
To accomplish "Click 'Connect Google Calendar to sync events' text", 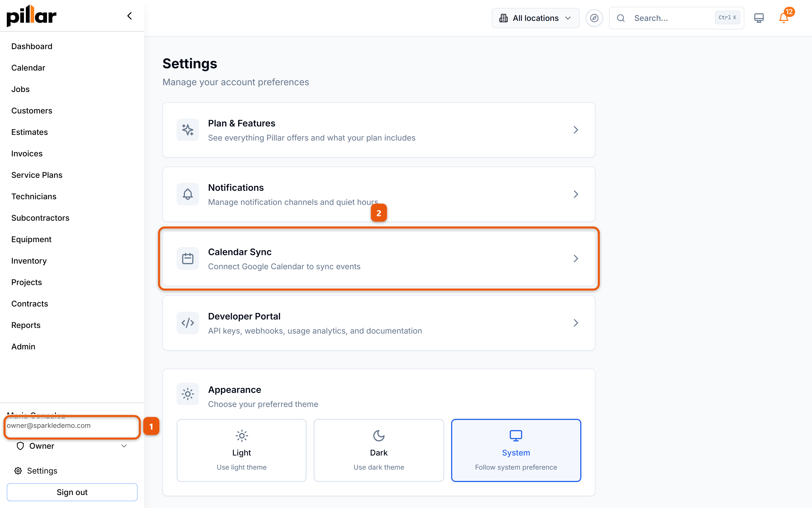I will tap(284, 266).
